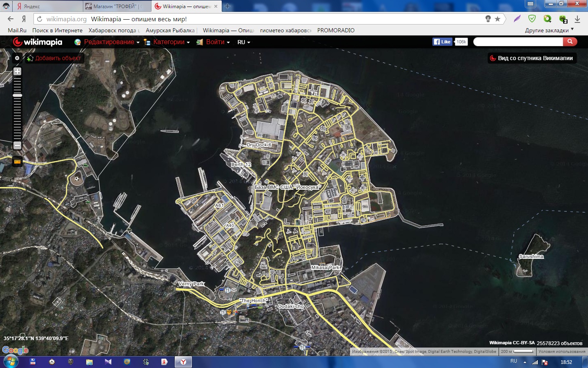Image resolution: width=588 pixels, height=368 pixels.
Task: Open the Категории dropdown
Action: 169,42
